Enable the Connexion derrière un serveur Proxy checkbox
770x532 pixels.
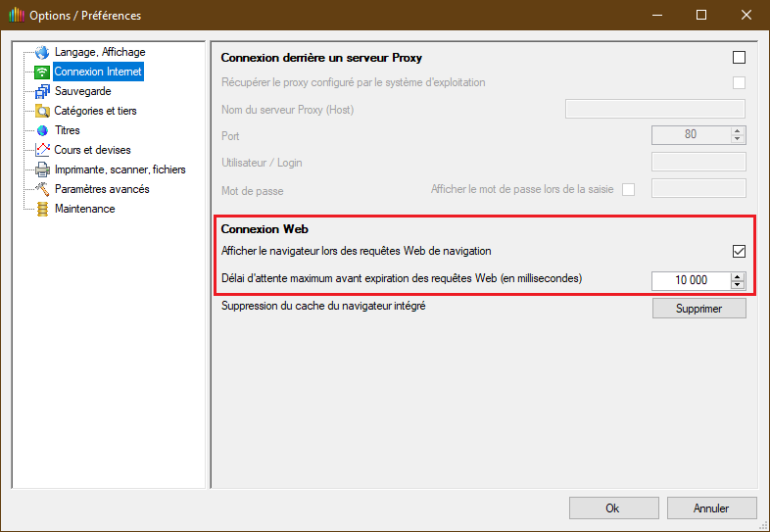click(739, 58)
